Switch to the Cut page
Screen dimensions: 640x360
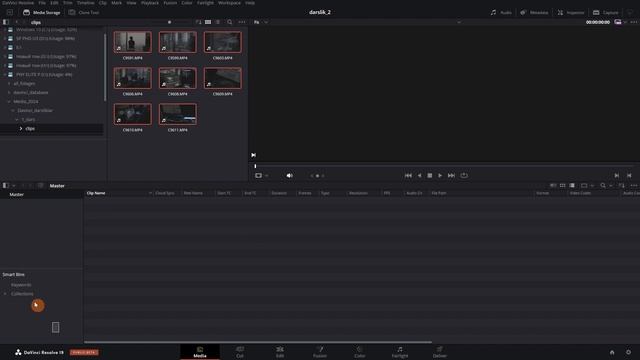click(240, 352)
